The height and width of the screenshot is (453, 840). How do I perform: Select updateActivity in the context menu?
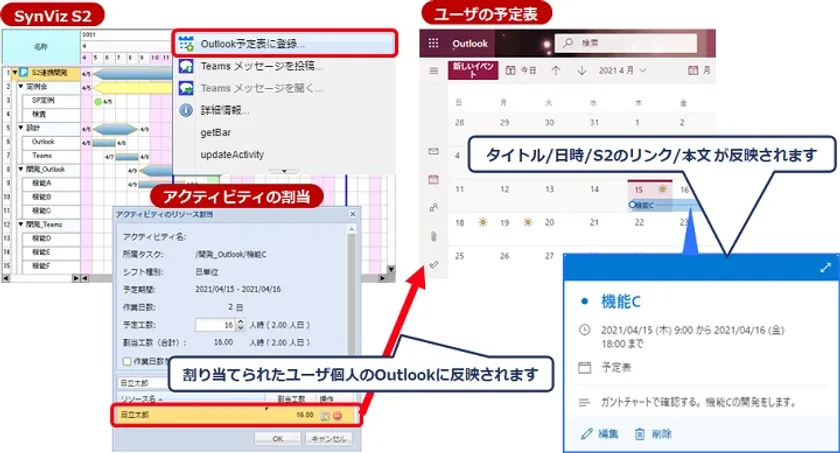[x=232, y=154]
